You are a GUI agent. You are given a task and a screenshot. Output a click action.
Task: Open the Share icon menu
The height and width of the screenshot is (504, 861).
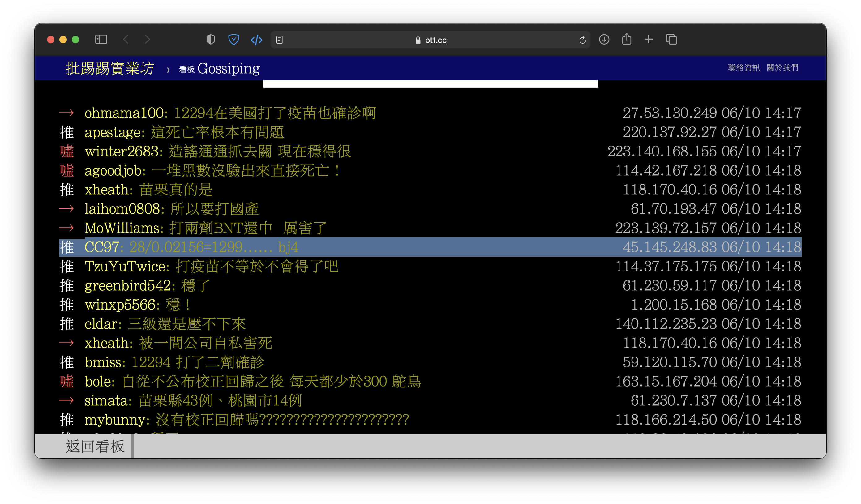(x=626, y=39)
